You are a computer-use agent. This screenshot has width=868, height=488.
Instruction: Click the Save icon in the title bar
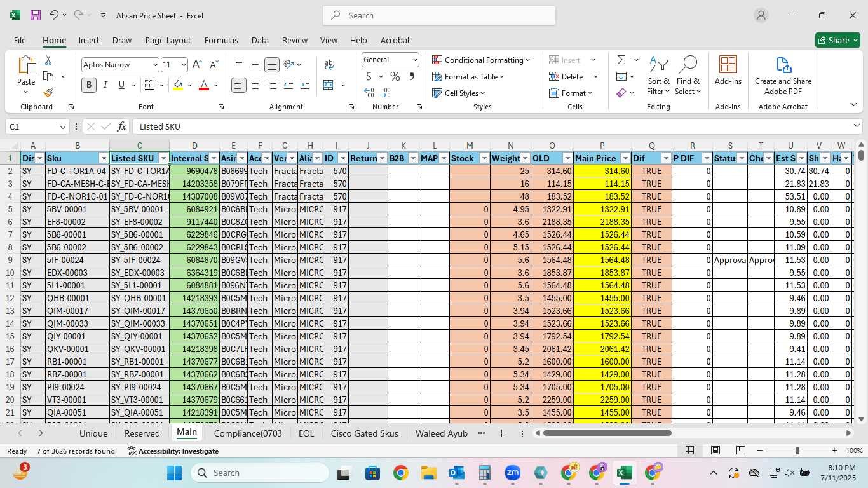[x=36, y=15]
